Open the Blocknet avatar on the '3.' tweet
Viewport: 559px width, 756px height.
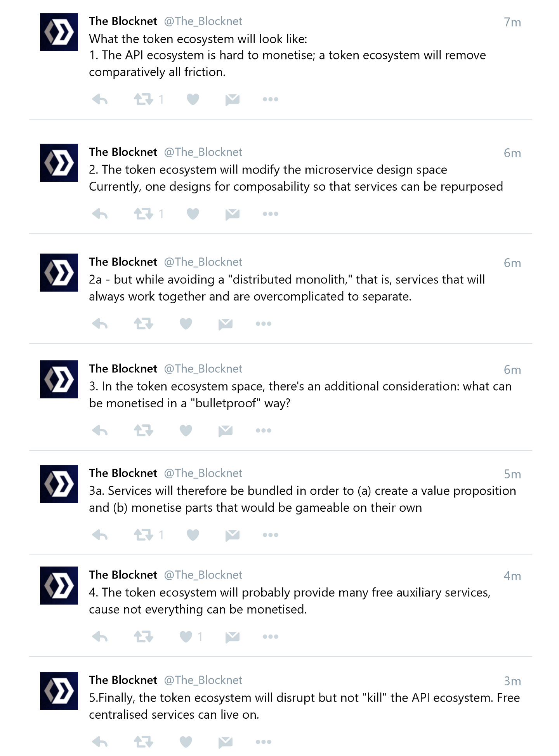tap(59, 379)
